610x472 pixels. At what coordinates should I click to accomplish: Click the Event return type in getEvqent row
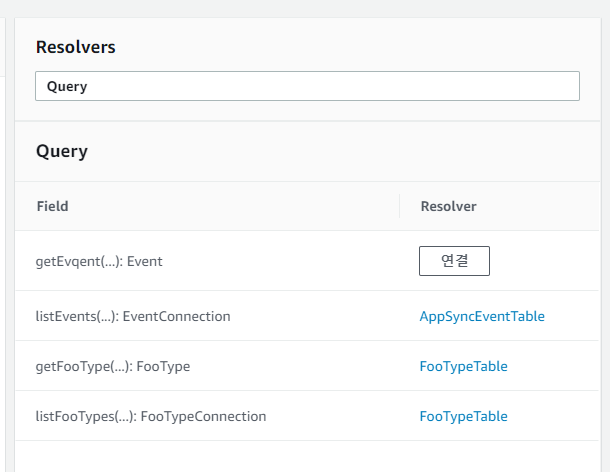[x=144, y=261]
